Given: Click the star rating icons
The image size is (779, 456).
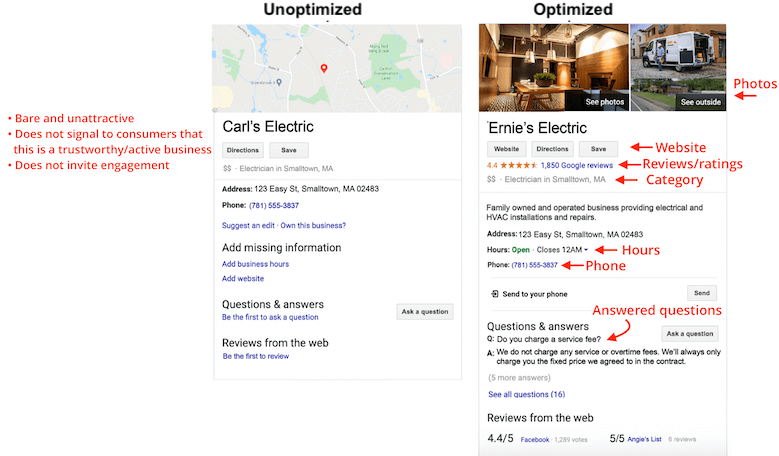Looking at the screenshot, I should click(519, 165).
